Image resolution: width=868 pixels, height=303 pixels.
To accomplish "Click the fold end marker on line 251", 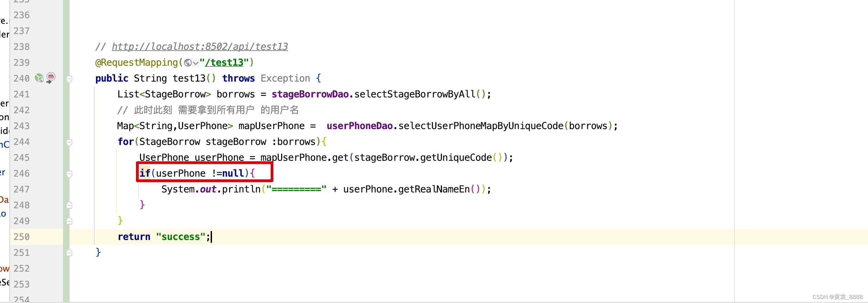I will pyautogui.click(x=69, y=252).
